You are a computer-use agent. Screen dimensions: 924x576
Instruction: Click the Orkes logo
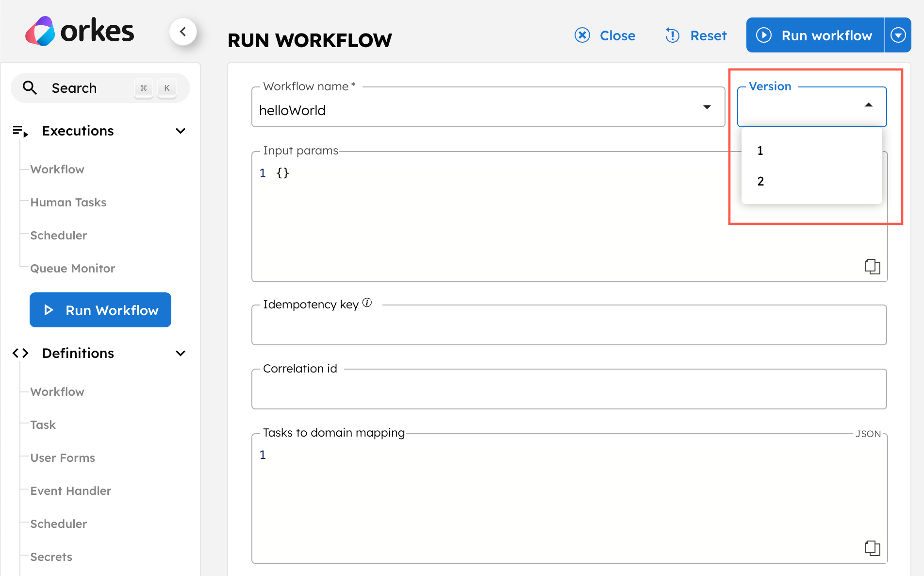point(80,32)
